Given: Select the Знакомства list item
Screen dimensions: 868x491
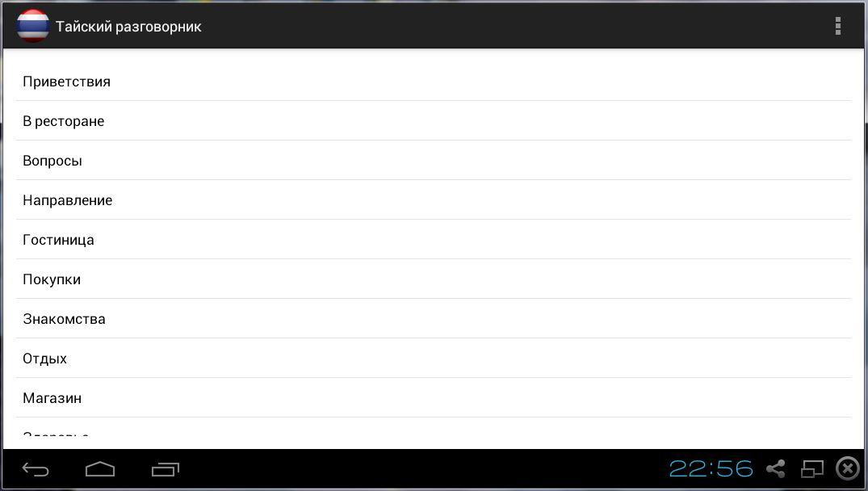Looking at the screenshot, I should coord(434,319).
